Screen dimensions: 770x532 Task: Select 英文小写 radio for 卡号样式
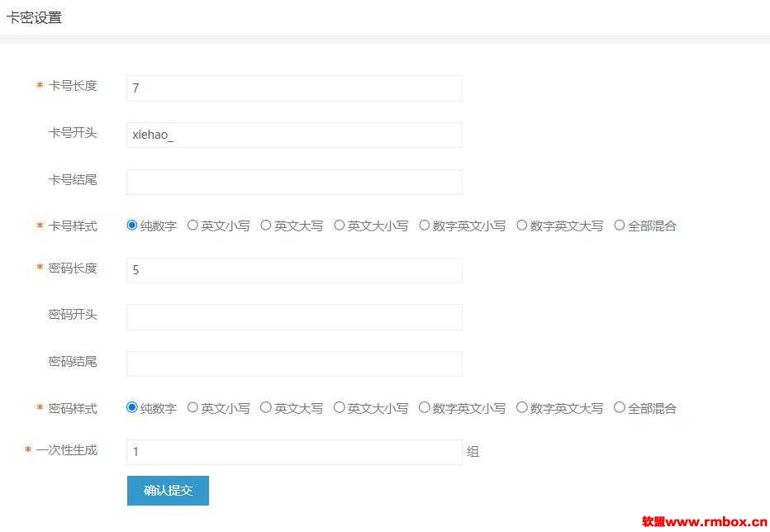click(192, 225)
